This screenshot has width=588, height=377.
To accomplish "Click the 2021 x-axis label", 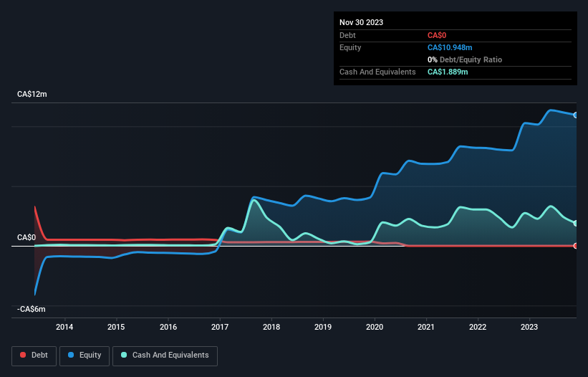I will [426, 327].
